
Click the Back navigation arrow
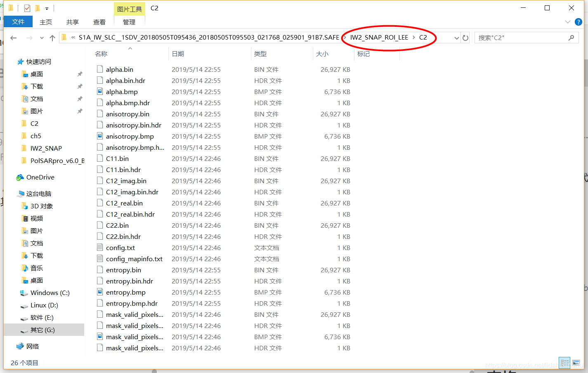click(x=14, y=38)
